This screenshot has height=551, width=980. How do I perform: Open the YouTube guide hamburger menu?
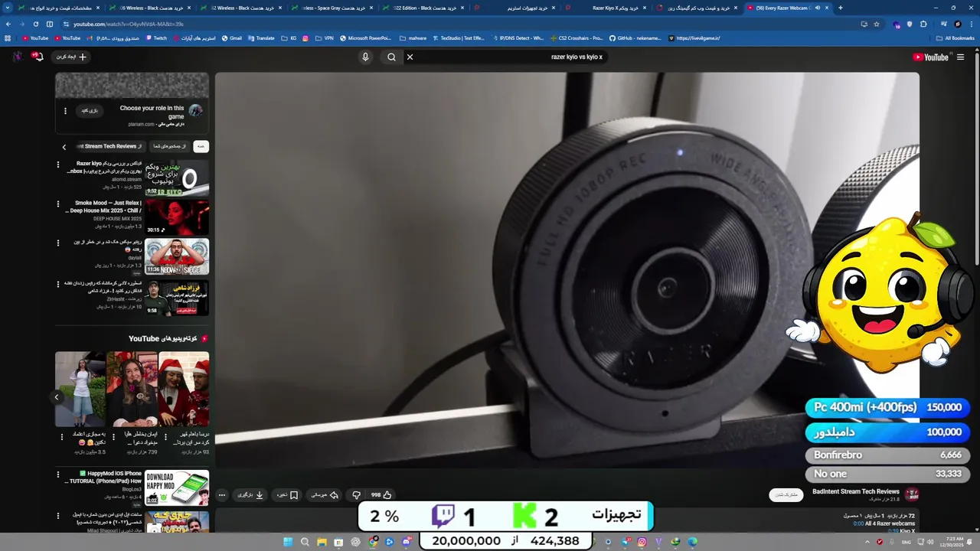tap(960, 57)
